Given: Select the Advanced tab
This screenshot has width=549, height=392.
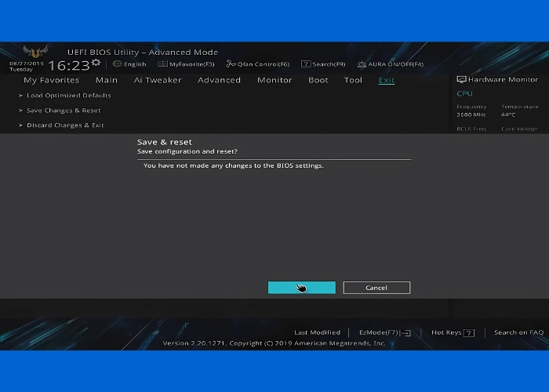Looking at the screenshot, I should point(219,80).
